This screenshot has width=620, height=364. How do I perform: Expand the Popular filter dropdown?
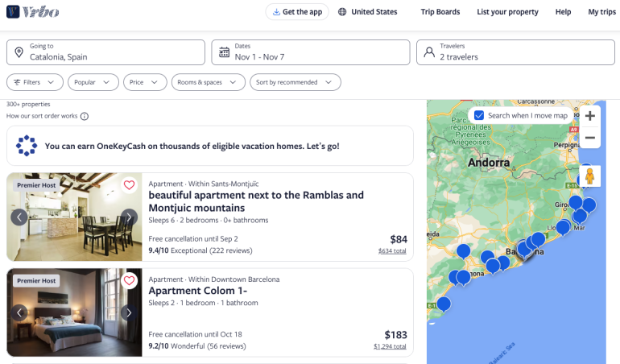pos(93,82)
